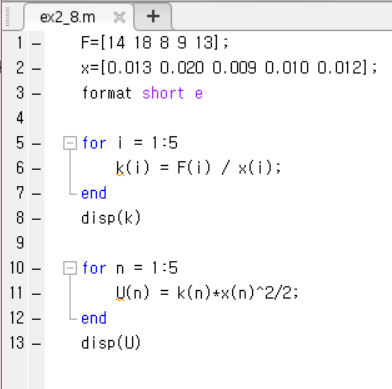Screen dimensions: 392x389
Task: Open a new editor tab with plus
Action: point(153,16)
